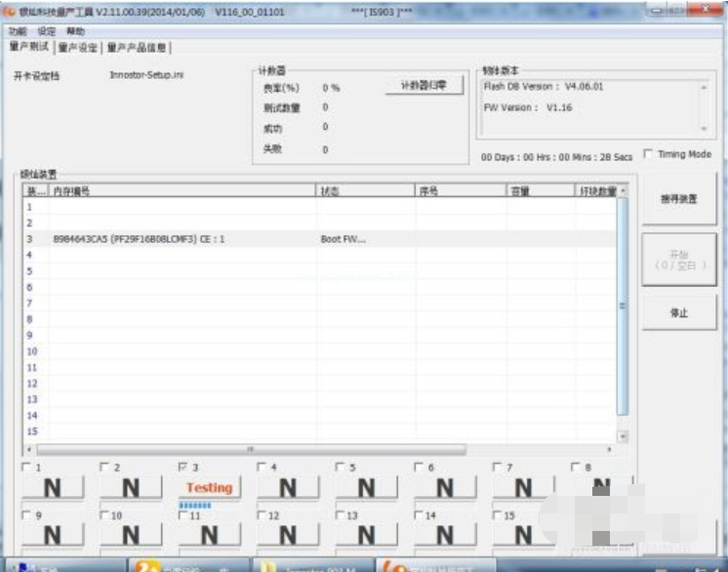
Task: Uncheck the port 3 checkbox
Action: click(183, 468)
